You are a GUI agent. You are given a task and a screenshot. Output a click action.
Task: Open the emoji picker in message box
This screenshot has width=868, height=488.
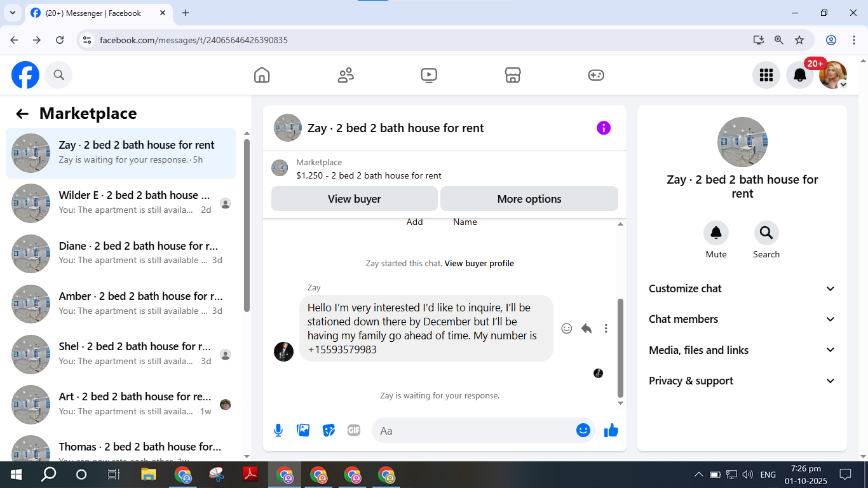click(x=583, y=430)
